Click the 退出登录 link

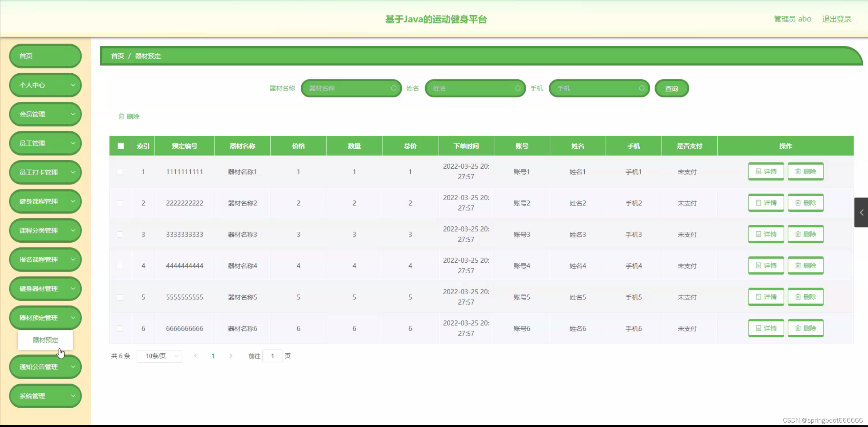click(x=836, y=19)
